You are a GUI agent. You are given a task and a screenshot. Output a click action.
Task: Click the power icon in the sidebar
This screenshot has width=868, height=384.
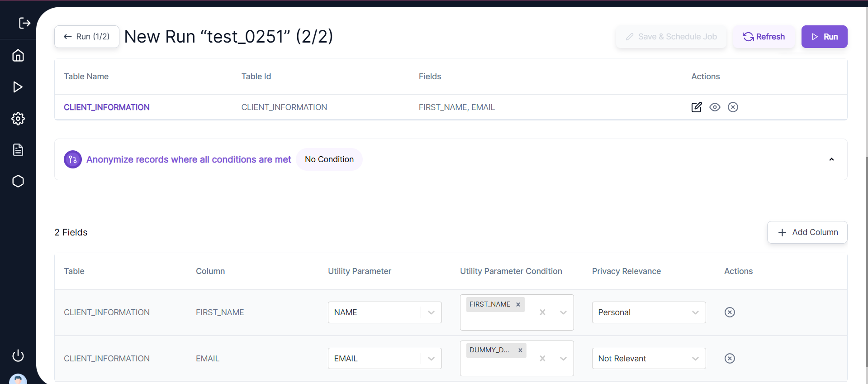pos(18,355)
